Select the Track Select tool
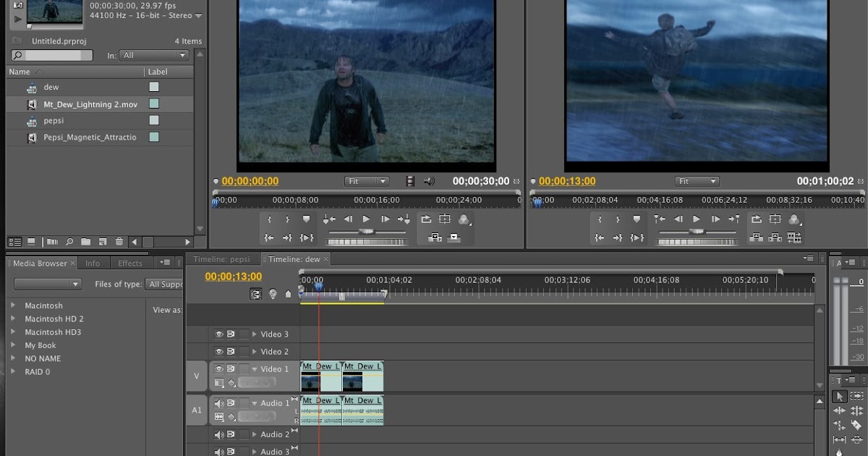Viewport: 868px width, 456px height. (856, 396)
